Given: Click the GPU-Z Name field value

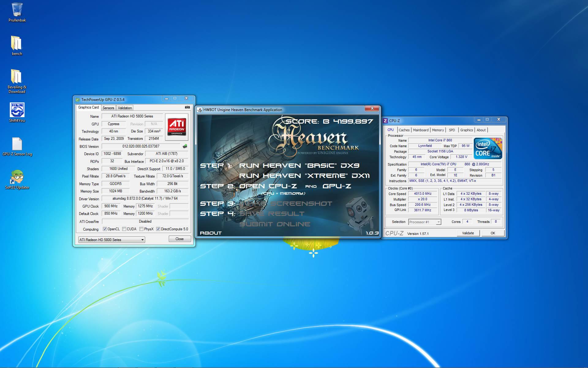Looking at the screenshot, I should click(x=132, y=116).
